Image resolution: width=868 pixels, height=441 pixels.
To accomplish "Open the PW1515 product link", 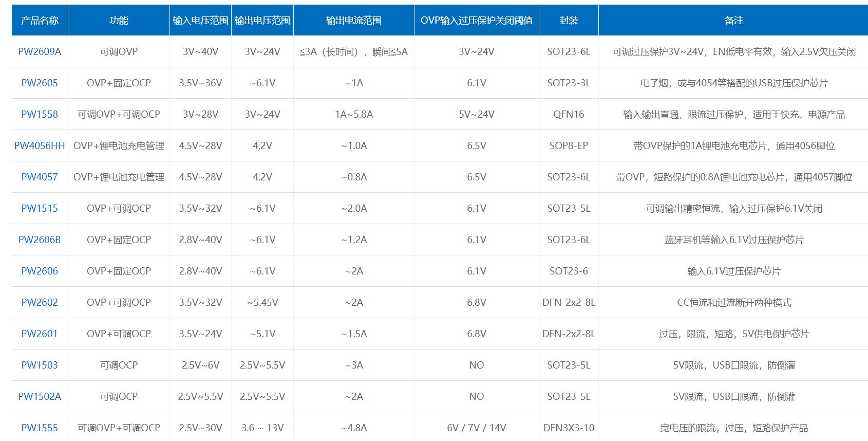I will pos(40,208).
